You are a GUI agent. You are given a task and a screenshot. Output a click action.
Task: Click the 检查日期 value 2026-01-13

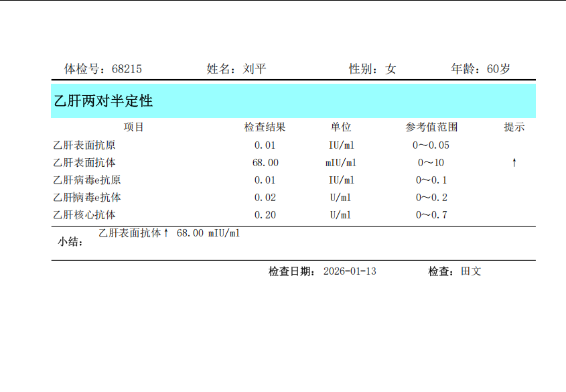coord(350,271)
